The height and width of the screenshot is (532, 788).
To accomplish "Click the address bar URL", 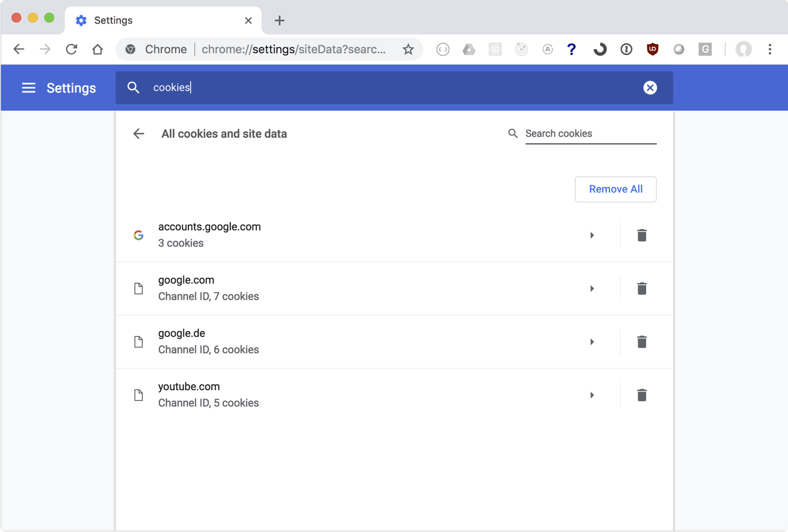I will coord(294,49).
